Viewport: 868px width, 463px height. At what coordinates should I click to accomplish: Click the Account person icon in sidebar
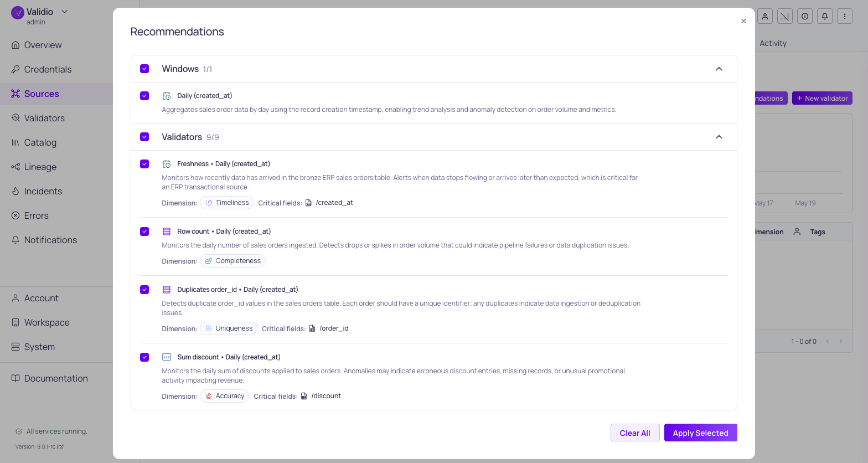(x=15, y=298)
